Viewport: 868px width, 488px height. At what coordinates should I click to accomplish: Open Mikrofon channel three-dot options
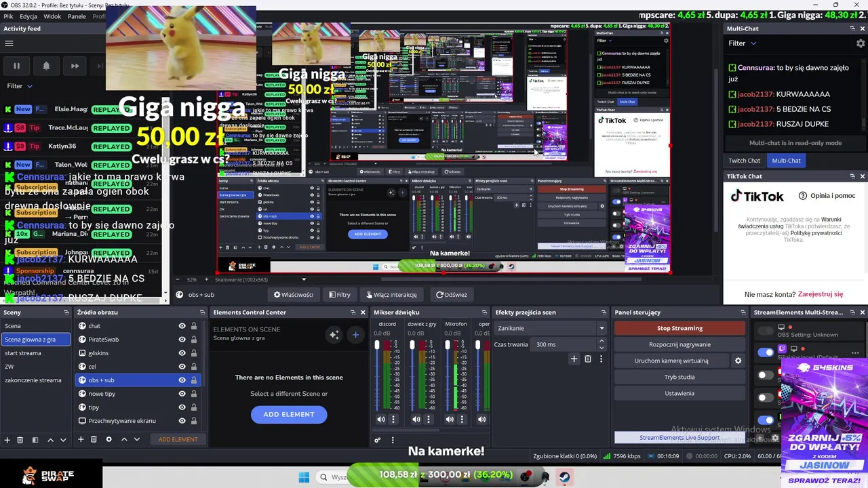(463, 420)
